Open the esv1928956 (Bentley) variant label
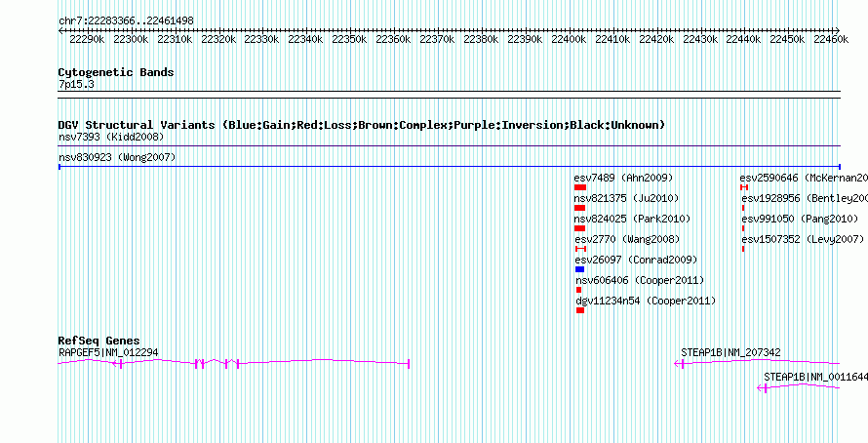The image size is (868, 443). click(805, 198)
